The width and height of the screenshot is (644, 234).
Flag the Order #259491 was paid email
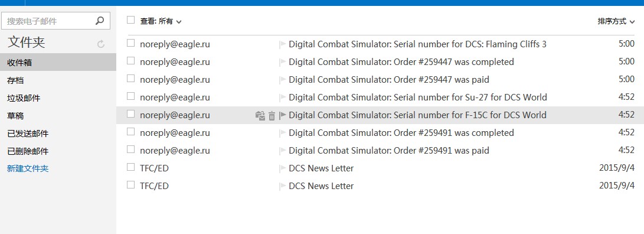[283, 151]
